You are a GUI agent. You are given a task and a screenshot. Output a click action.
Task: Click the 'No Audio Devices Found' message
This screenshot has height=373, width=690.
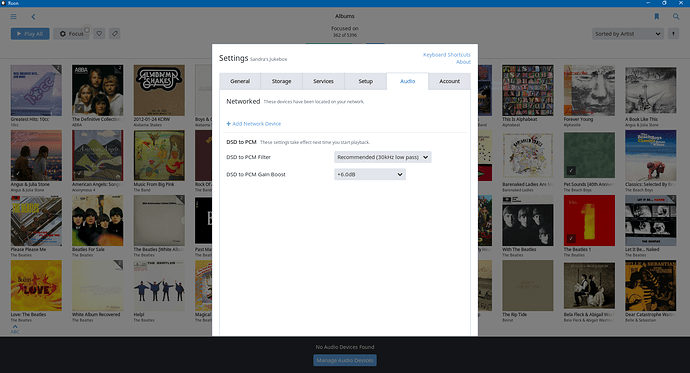click(345, 347)
